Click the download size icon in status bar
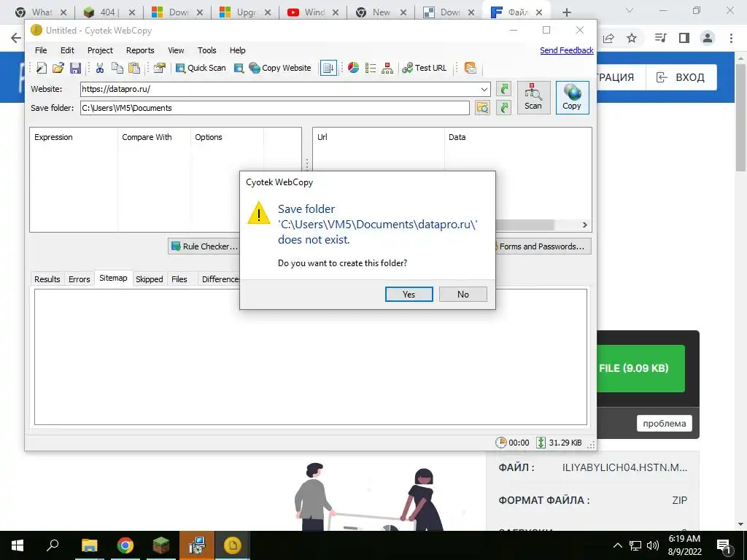This screenshot has width=747, height=560. click(541, 443)
